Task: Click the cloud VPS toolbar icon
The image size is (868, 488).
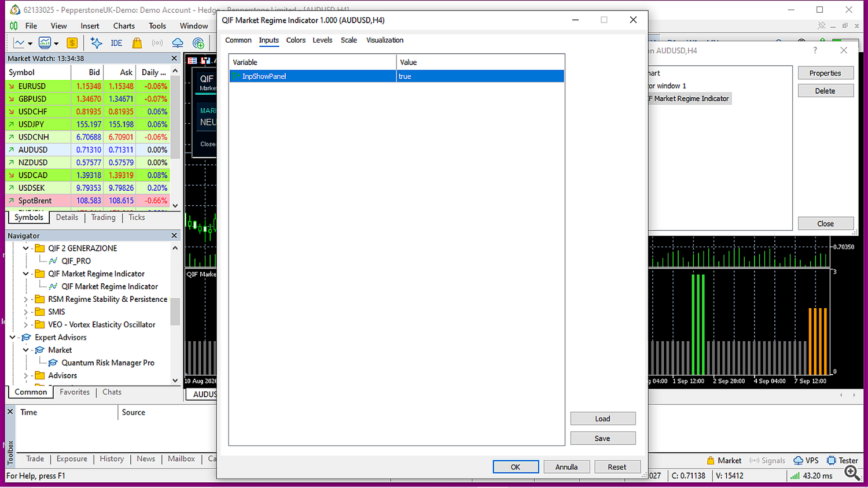Action: click(178, 43)
